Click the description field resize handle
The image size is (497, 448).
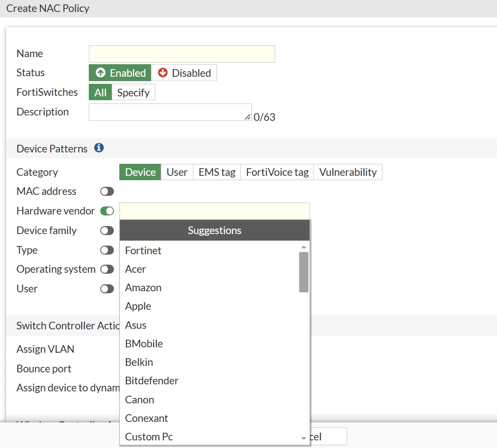click(x=247, y=117)
